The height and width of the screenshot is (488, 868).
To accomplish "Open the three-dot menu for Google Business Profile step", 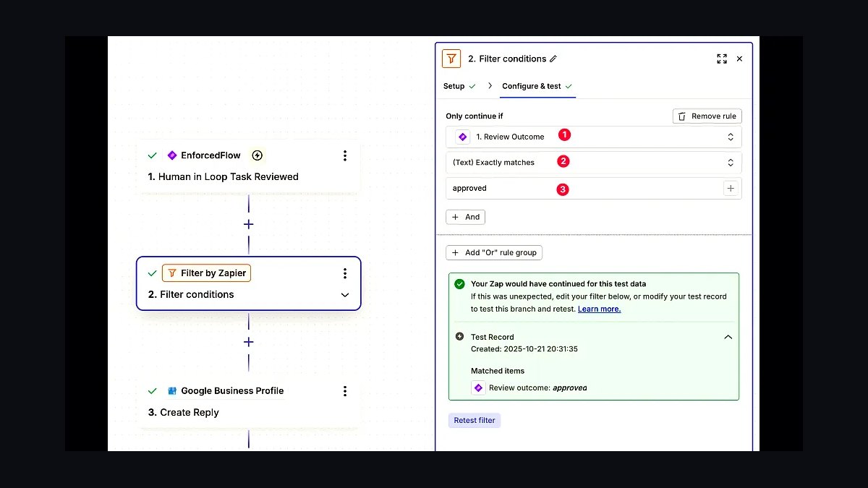I will tap(345, 391).
